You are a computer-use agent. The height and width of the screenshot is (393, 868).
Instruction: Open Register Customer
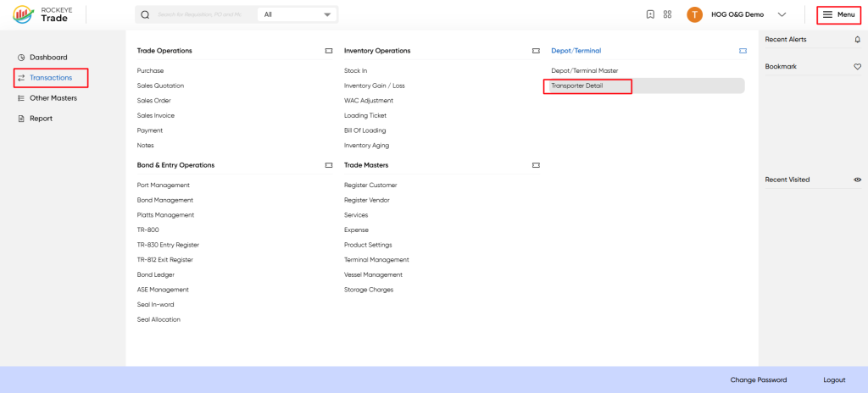370,185
